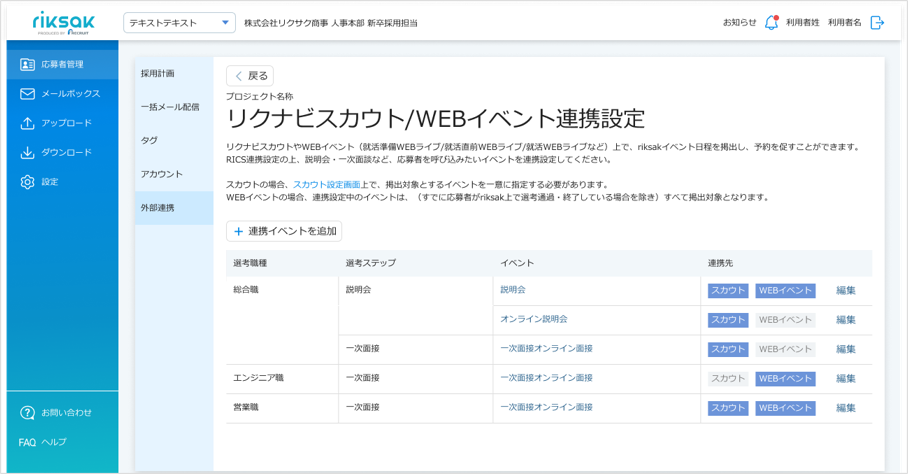This screenshot has width=908, height=474.
Task: Toggle WEBイベント tag in 営業職 row
Action: coord(785,408)
